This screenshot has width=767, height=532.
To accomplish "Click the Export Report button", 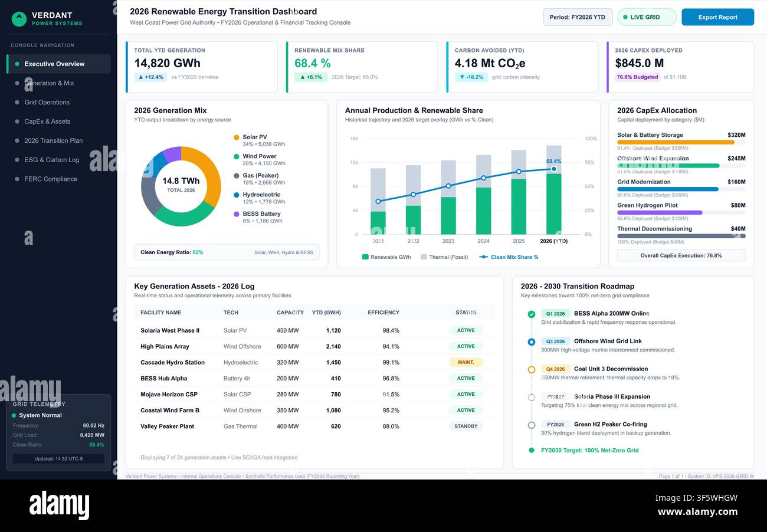I will pos(717,17).
